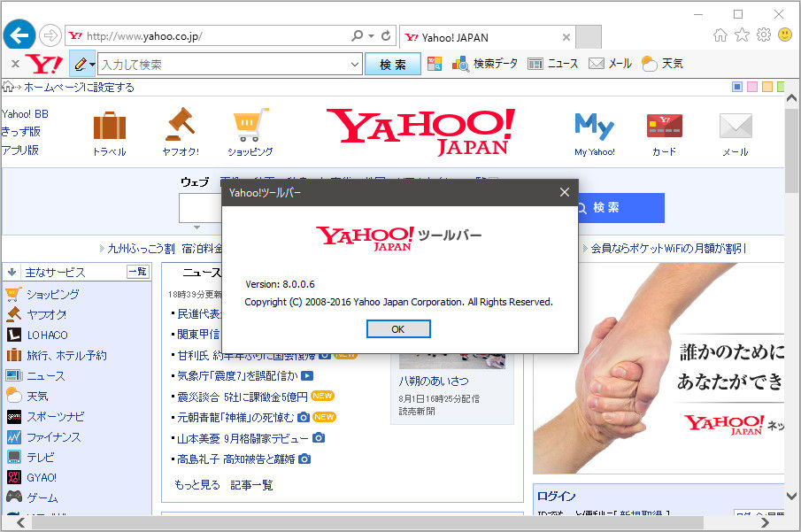Click the ホームページに設定する link
This screenshot has width=801, height=532.
click(x=79, y=88)
